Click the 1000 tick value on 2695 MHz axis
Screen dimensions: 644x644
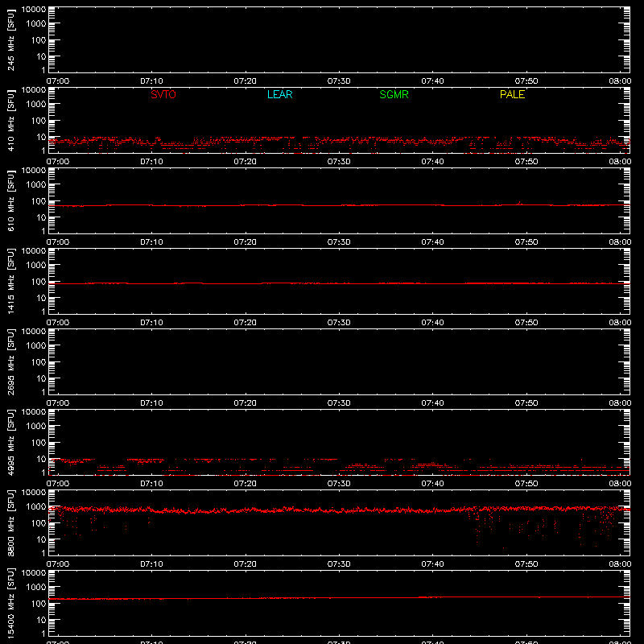[x=36, y=346]
